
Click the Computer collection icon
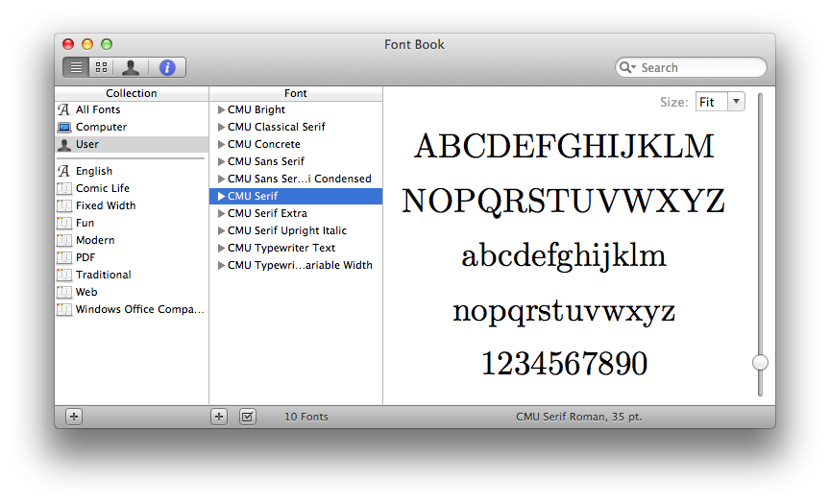click(64, 127)
